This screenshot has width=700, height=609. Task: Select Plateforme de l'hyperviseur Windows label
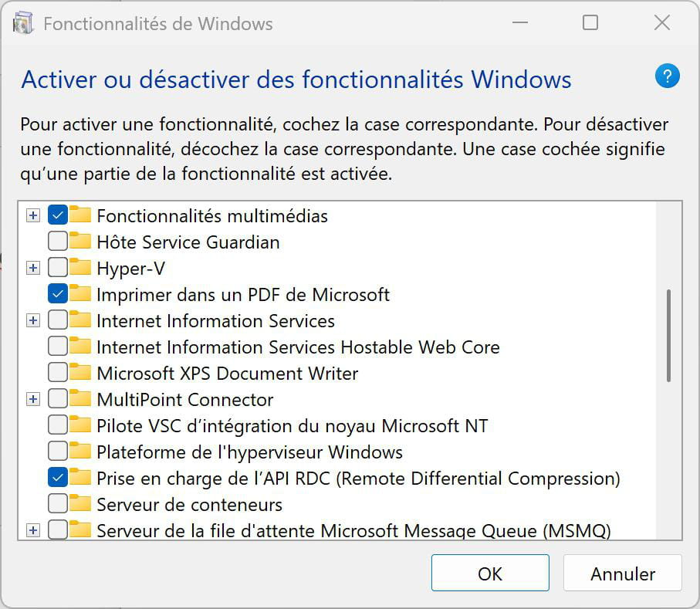(250, 452)
